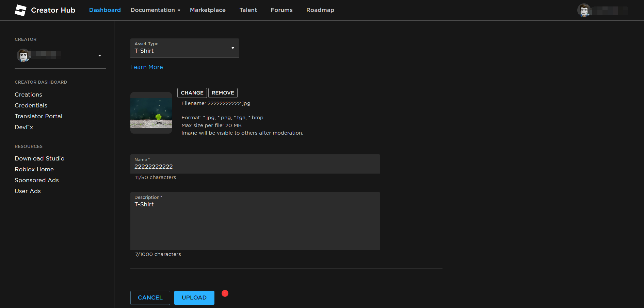Viewport: 644px width, 308px height.
Task: Open the Sponsored Ads resource link
Action: pos(37,180)
